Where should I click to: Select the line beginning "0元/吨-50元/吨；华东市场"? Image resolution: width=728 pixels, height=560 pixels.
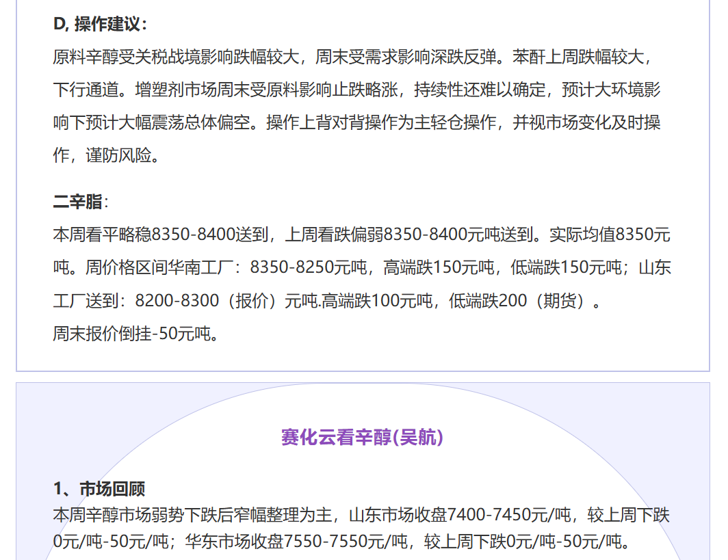click(341, 542)
